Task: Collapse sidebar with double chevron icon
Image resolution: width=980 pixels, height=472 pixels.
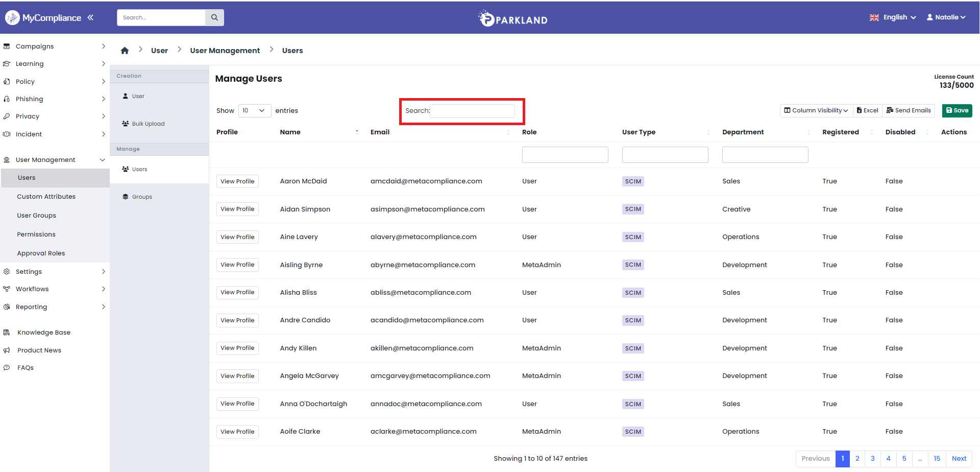Action: 90,17
